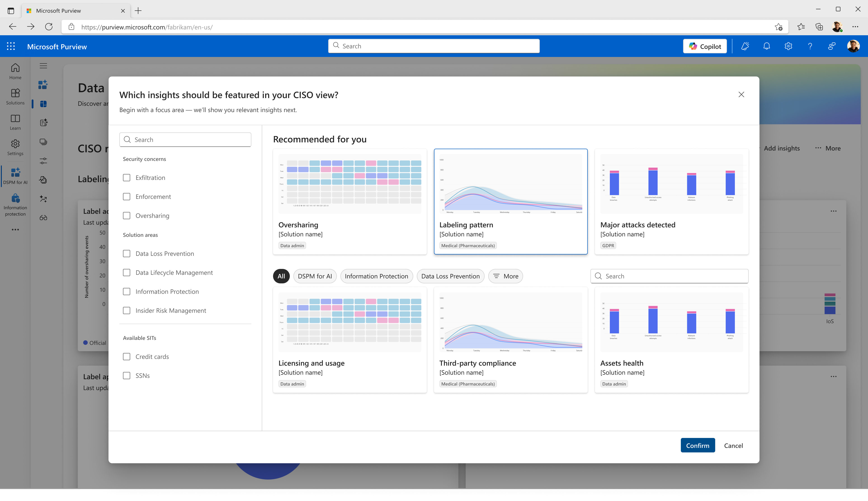This screenshot has height=501, width=868.
Task: Click the GDPR tag on Major attacks card
Action: tap(608, 245)
